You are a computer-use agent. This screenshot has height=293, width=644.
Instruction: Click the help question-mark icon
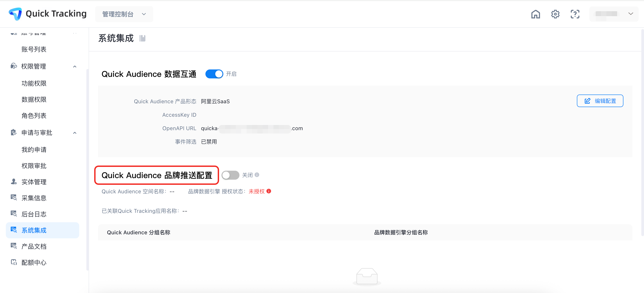pyautogui.click(x=575, y=14)
